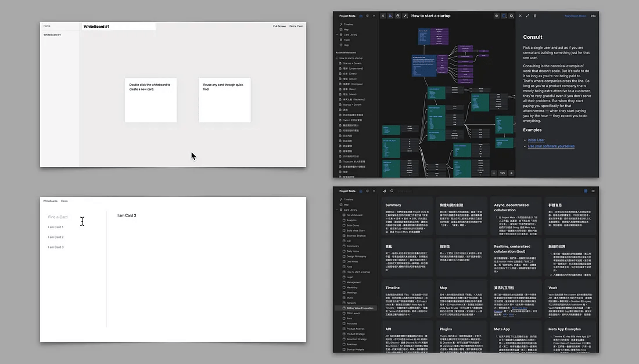Image resolution: width=639 pixels, height=364 pixels.
Task: Select the 'Reuse any card through quick find' card
Action: [x=225, y=100]
